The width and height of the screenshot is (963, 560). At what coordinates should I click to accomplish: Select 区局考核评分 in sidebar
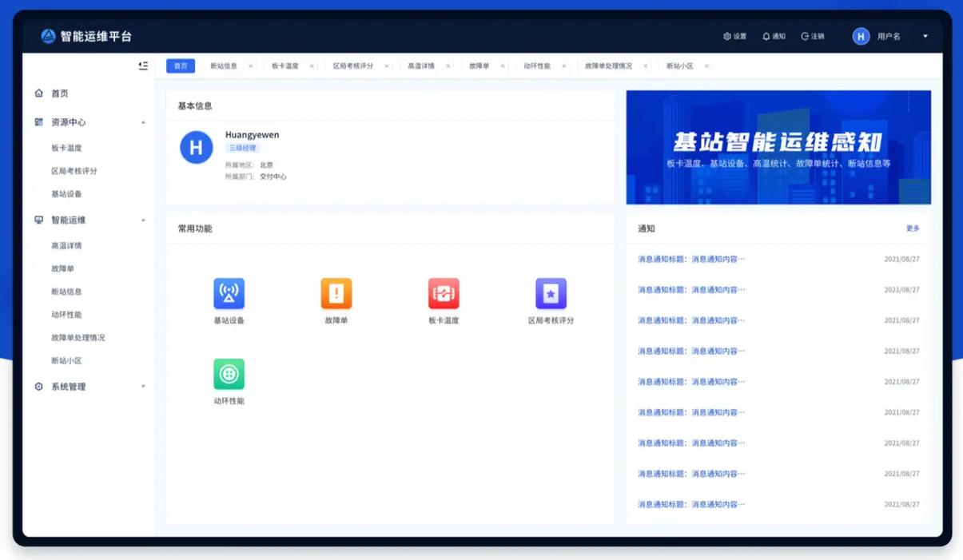pos(74,171)
